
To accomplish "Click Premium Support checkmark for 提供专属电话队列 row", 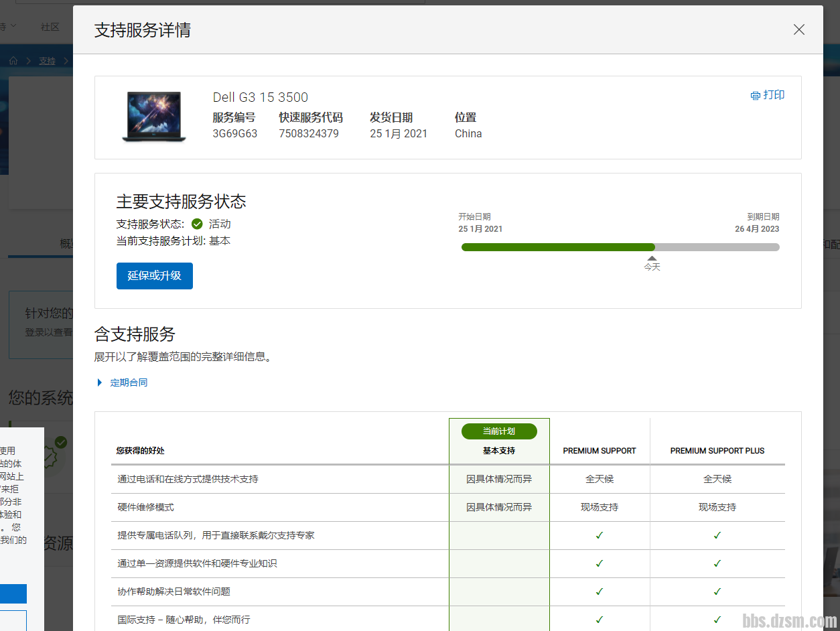I will tap(600, 535).
